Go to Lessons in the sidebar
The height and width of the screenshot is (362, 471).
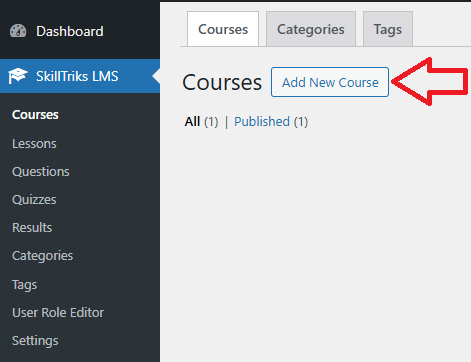click(34, 144)
